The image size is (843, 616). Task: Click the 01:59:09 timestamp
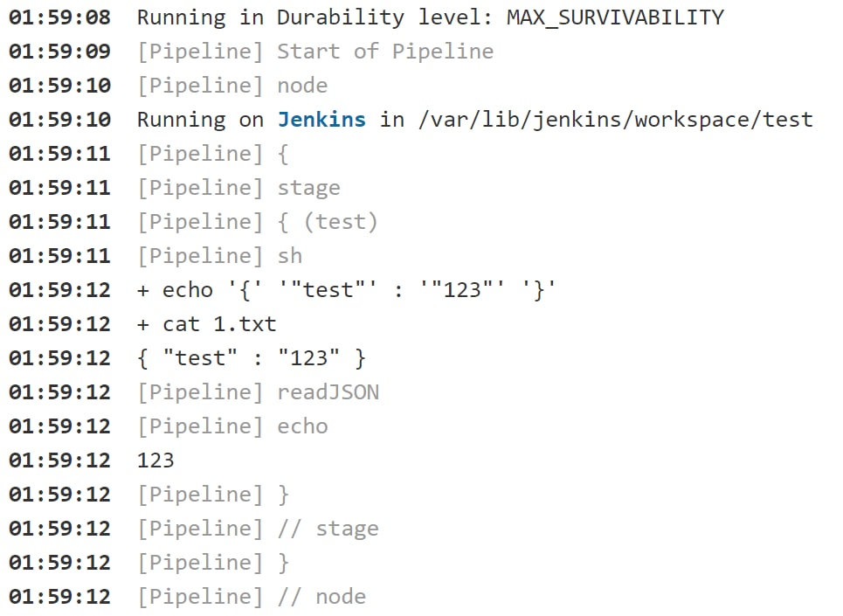click(59, 52)
